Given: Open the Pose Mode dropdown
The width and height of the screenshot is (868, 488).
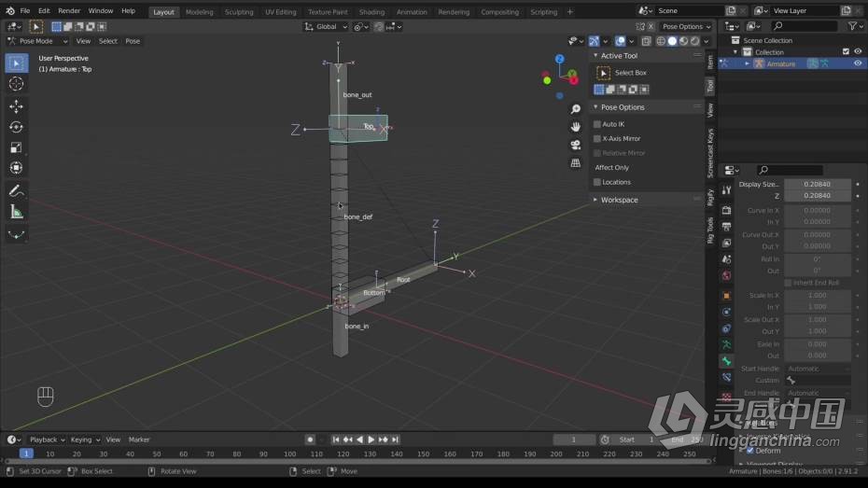Looking at the screenshot, I should (x=37, y=41).
